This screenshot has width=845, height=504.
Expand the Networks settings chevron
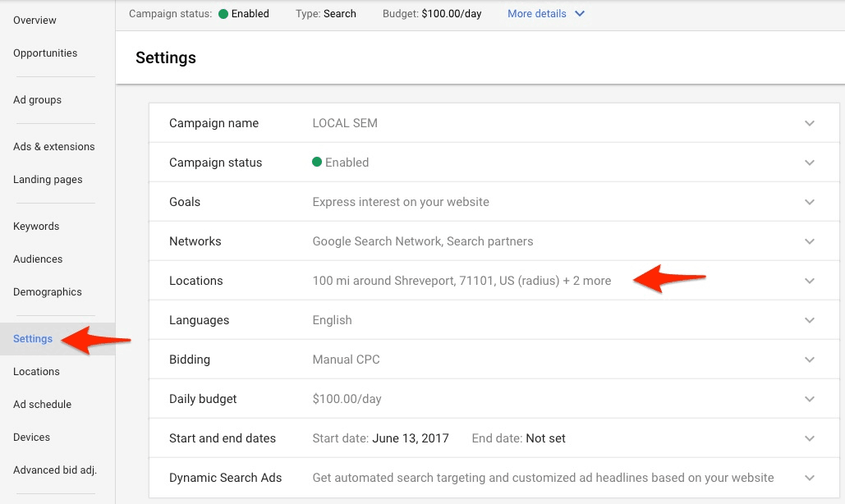click(810, 241)
